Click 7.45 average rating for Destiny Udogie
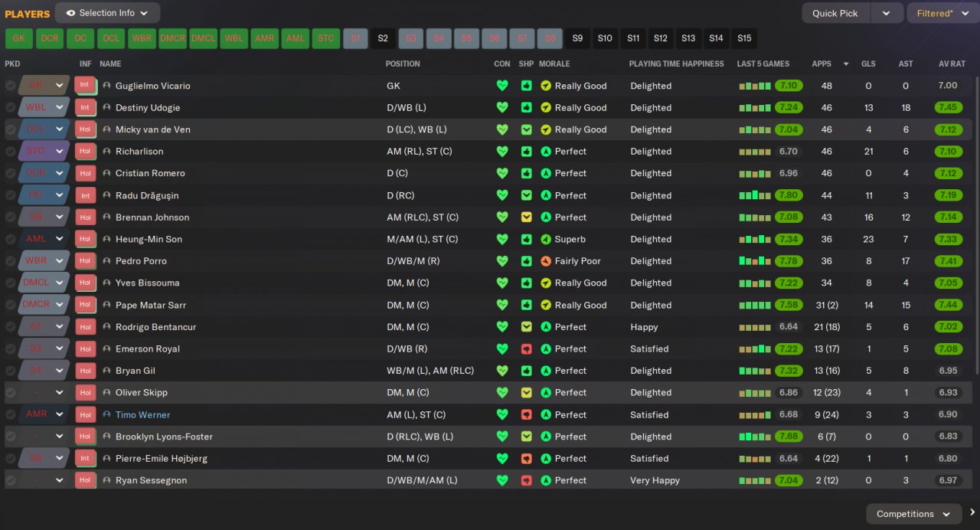This screenshot has width=980, height=530. 948,108
